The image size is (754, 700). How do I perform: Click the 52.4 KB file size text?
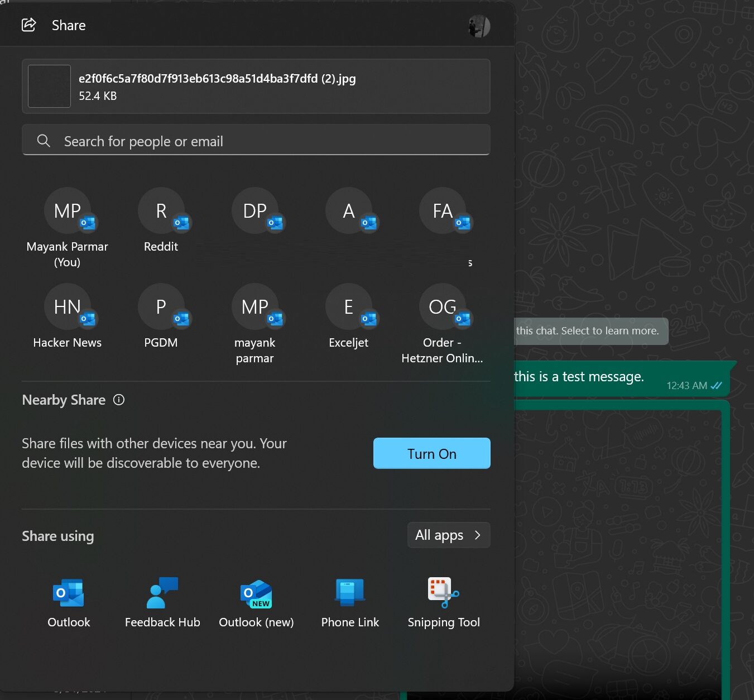pyautogui.click(x=98, y=96)
